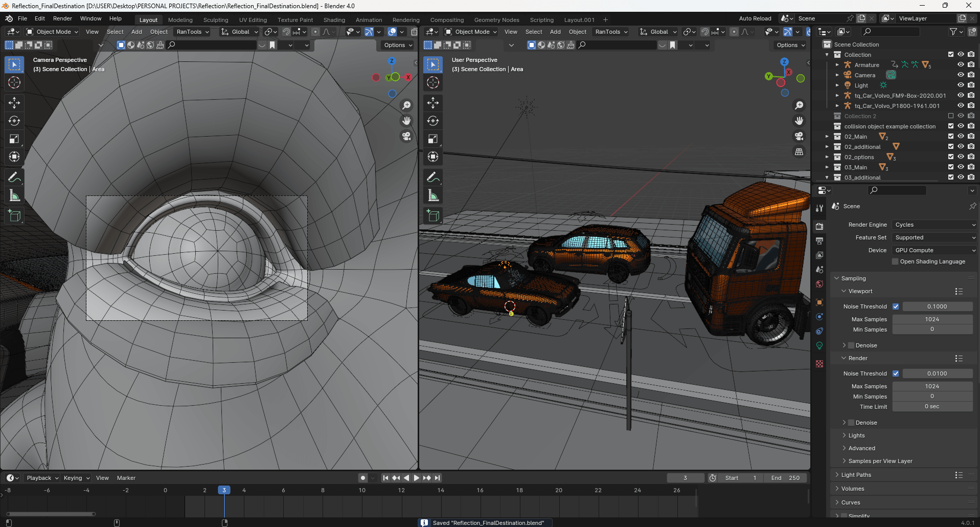Open Device dropdown

coord(935,250)
